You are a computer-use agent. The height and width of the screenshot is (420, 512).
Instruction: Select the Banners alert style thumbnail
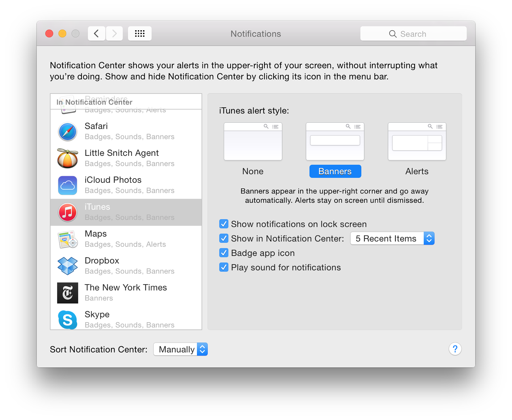[335, 142]
